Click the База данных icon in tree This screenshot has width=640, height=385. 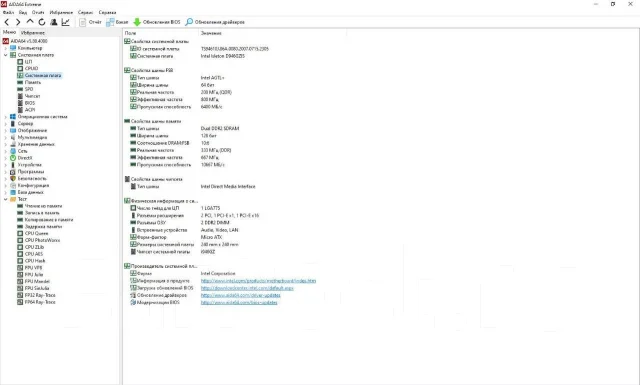(13, 192)
